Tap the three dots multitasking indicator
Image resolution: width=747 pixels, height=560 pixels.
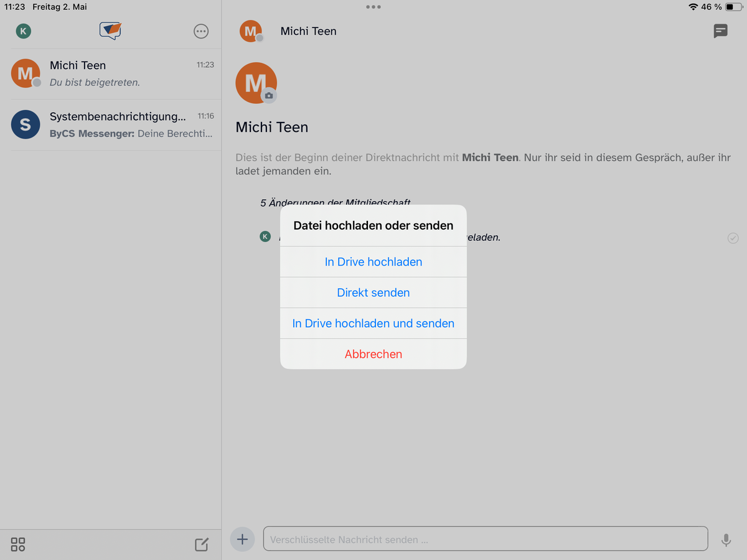pyautogui.click(x=374, y=7)
